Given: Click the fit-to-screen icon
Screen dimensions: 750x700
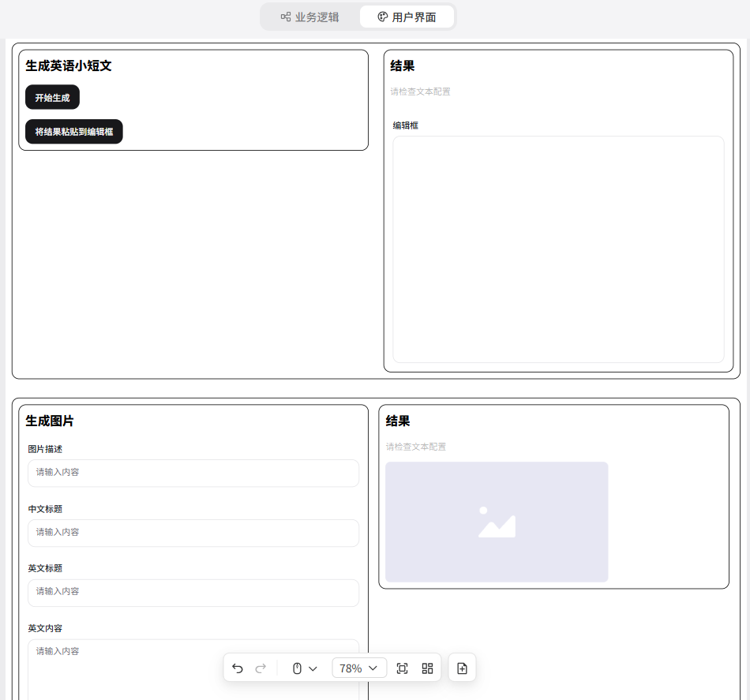Looking at the screenshot, I should click(x=403, y=668).
